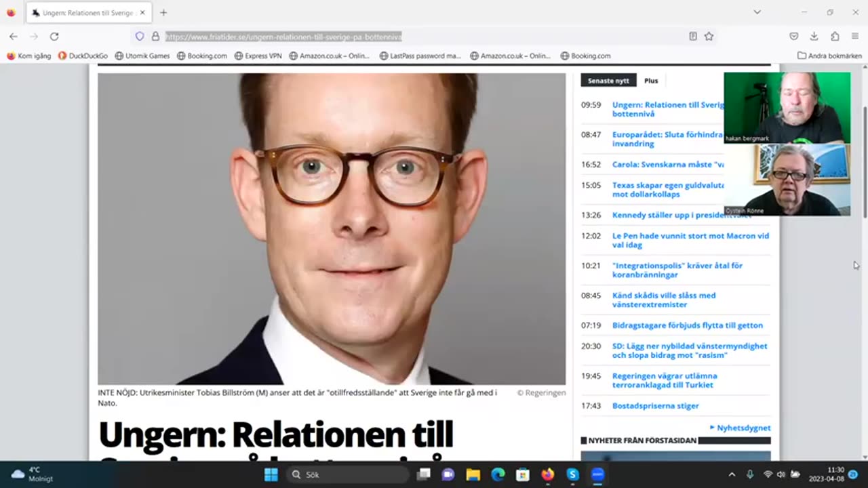Screen dimensions: 868x488
Task: Open Firefox from the Windows taskbar
Action: [x=548, y=474]
